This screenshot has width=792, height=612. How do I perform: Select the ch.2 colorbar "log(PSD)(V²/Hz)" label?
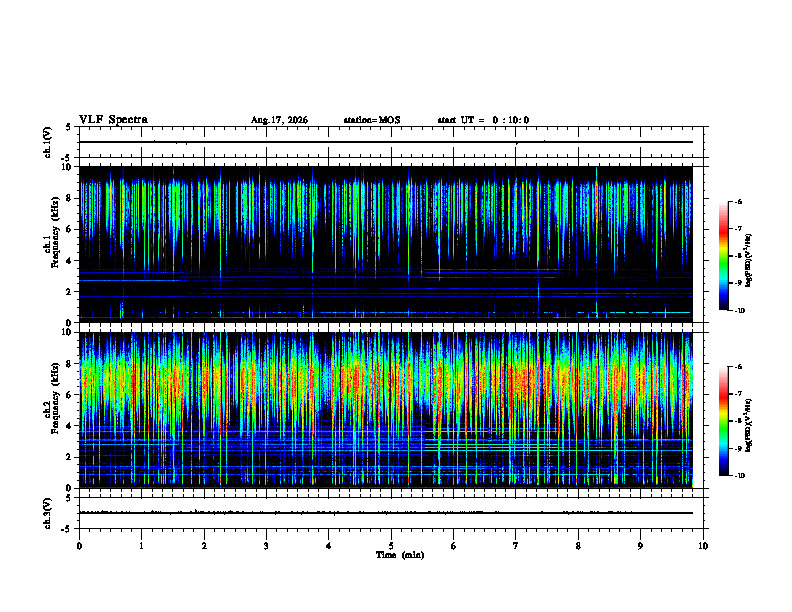click(x=749, y=425)
